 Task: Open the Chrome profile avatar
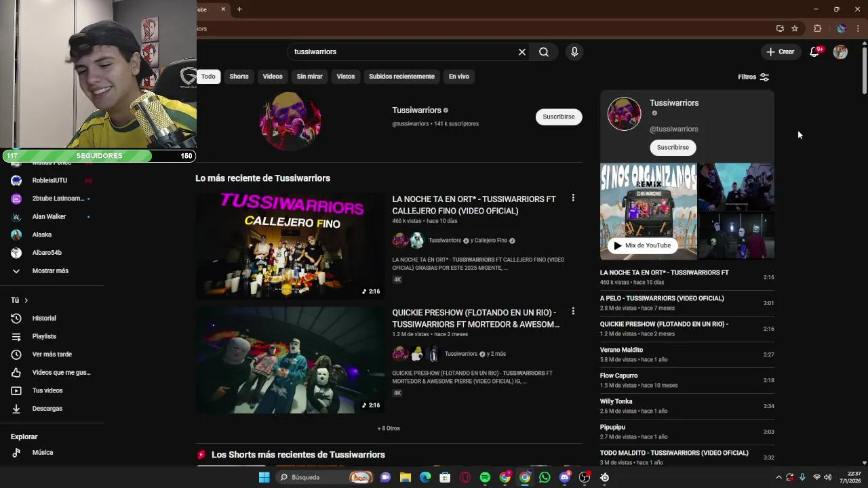pyautogui.click(x=842, y=28)
